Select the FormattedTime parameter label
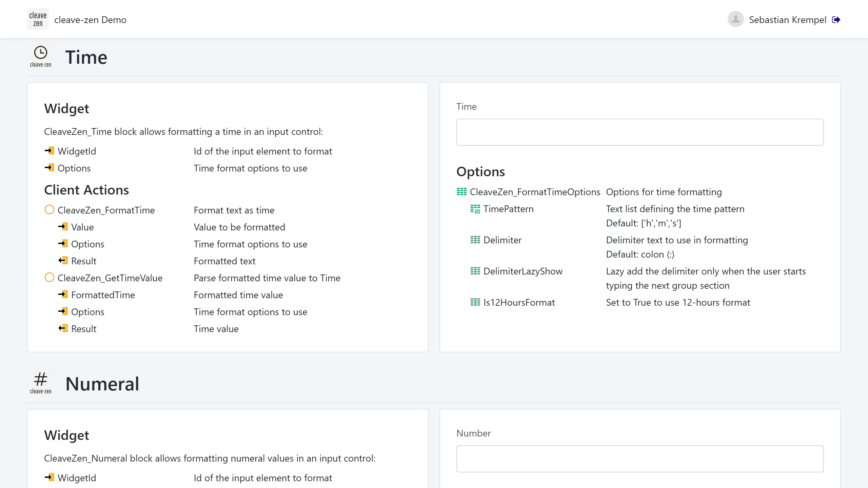 tap(103, 295)
